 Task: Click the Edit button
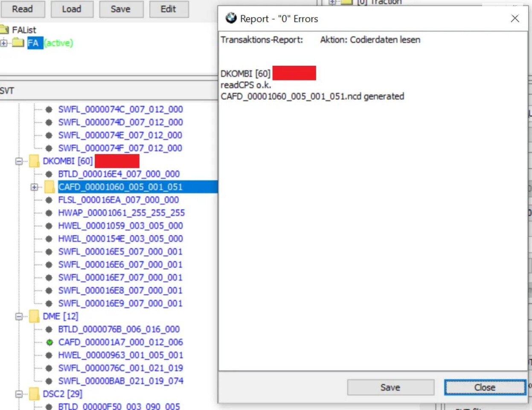pyautogui.click(x=169, y=9)
